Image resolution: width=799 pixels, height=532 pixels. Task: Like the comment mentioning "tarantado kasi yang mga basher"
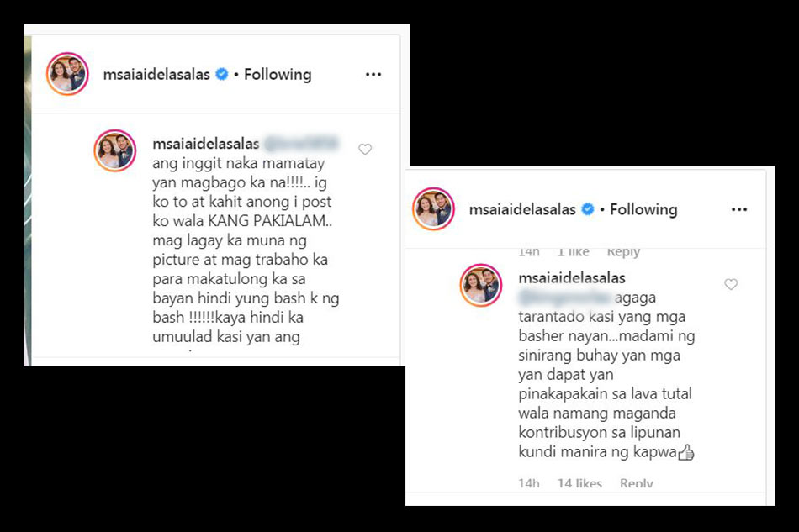pyautogui.click(x=731, y=284)
